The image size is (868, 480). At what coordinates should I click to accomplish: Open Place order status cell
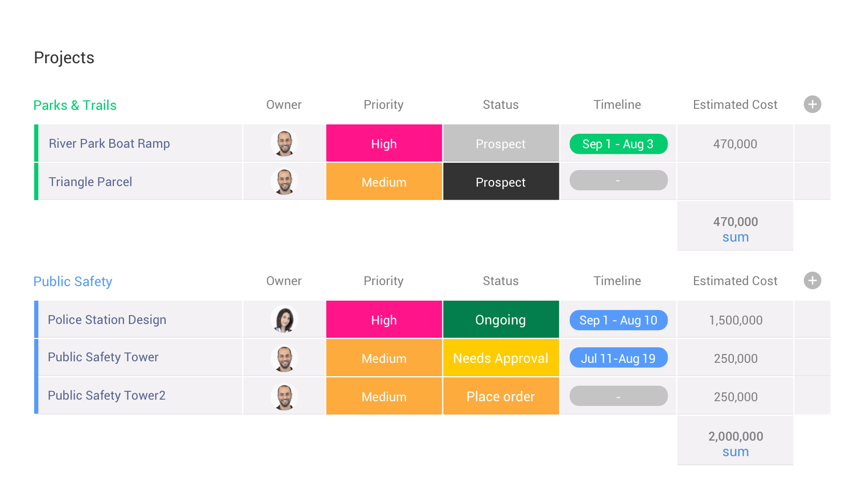[501, 396]
